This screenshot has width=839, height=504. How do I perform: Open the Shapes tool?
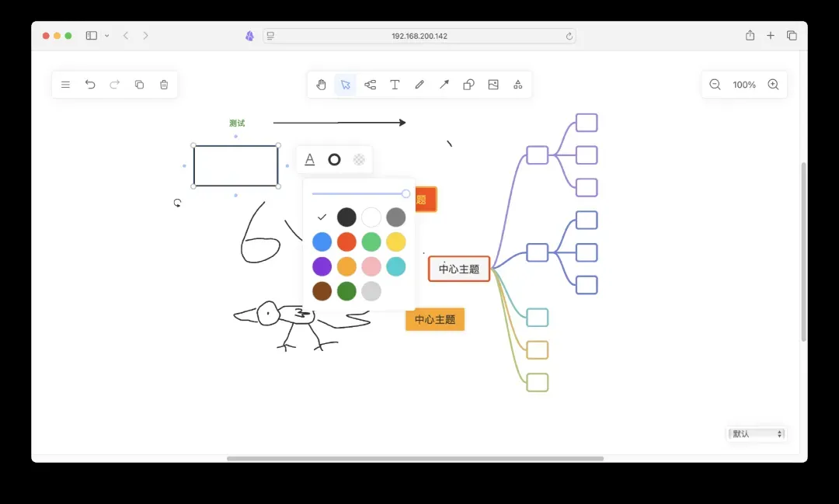coord(468,85)
